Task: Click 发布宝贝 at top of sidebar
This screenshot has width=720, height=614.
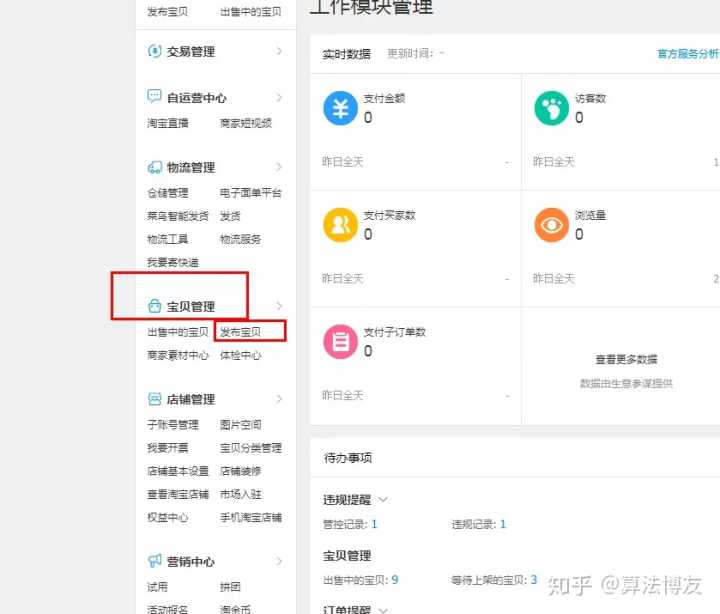Action: pyautogui.click(x=168, y=12)
